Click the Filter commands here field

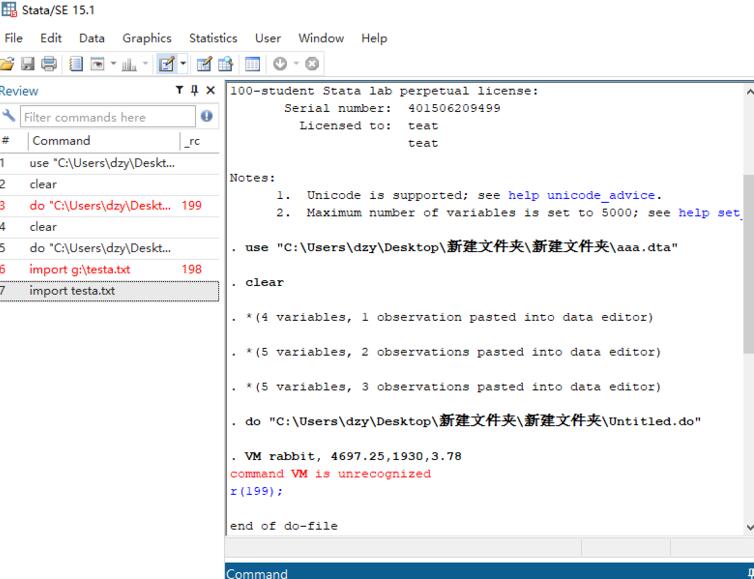tap(108, 117)
